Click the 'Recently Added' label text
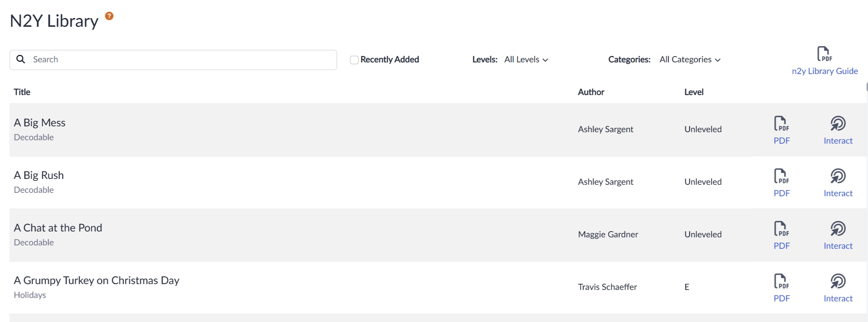Screen dimensions: 868x322 (x=389, y=59)
